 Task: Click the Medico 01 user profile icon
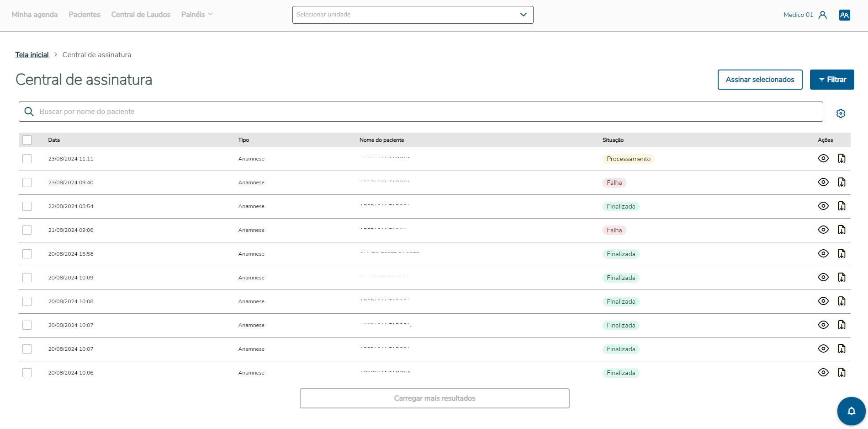point(823,15)
